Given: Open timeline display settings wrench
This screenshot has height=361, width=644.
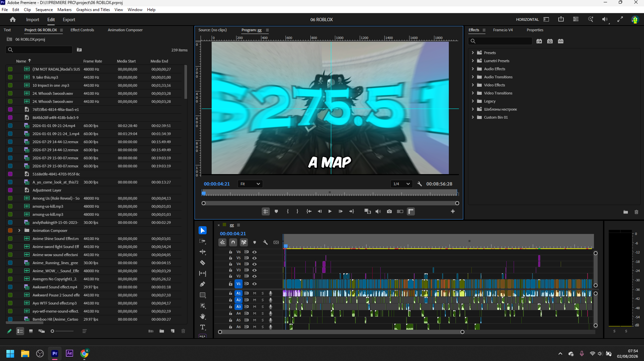Looking at the screenshot, I should pyautogui.click(x=265, y=242).
